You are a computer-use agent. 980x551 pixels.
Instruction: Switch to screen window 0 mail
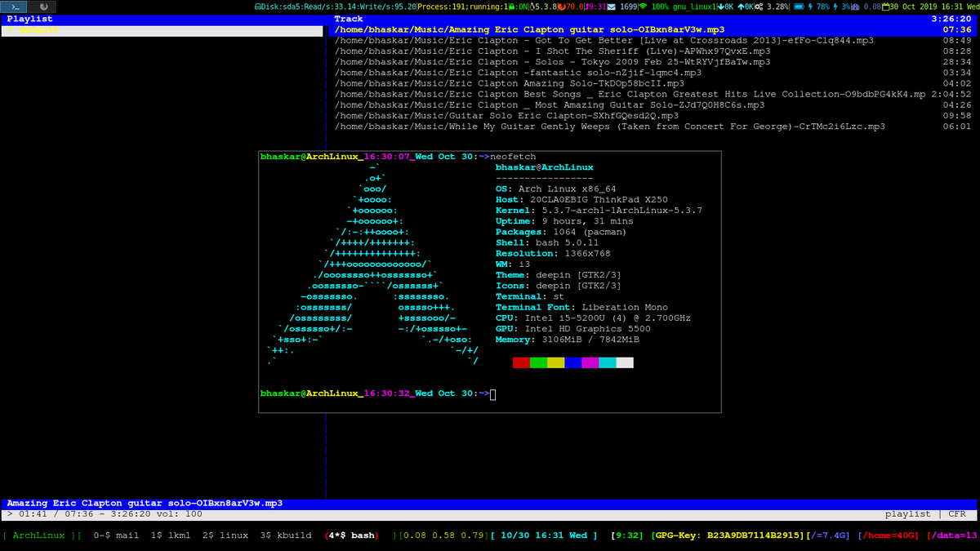pyautogui.click(x=117, y=535)
